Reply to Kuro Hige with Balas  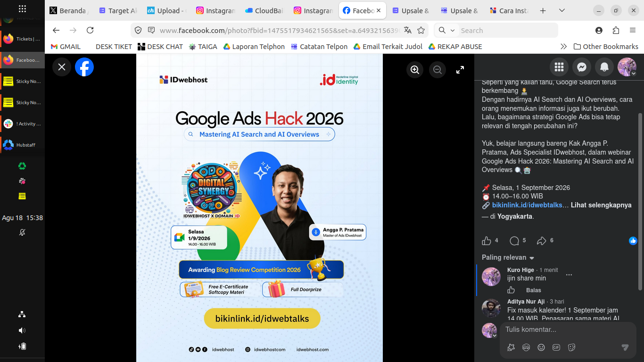tap(534, 290)
